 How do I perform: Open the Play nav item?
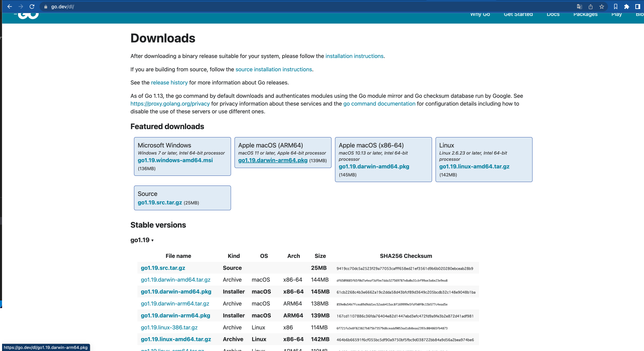617,15
